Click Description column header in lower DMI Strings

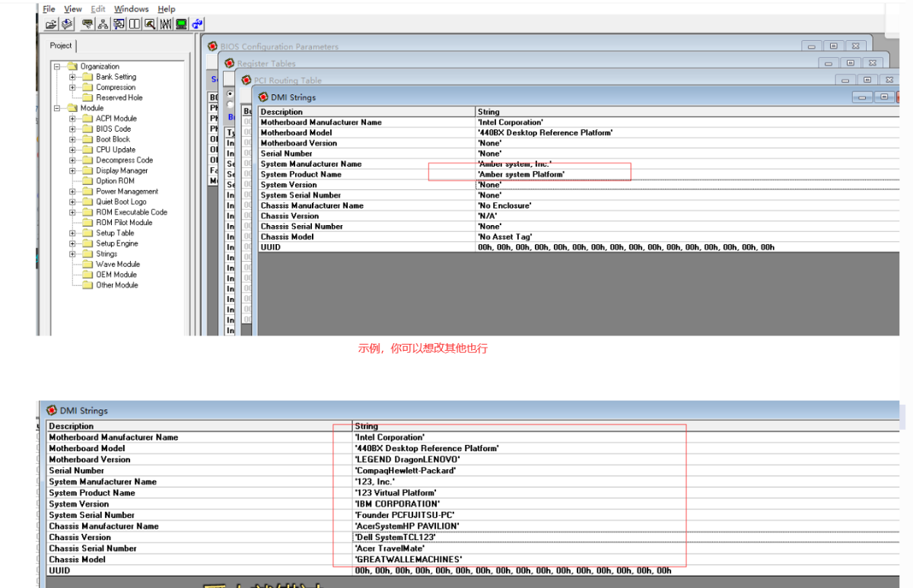click(199, 427)
